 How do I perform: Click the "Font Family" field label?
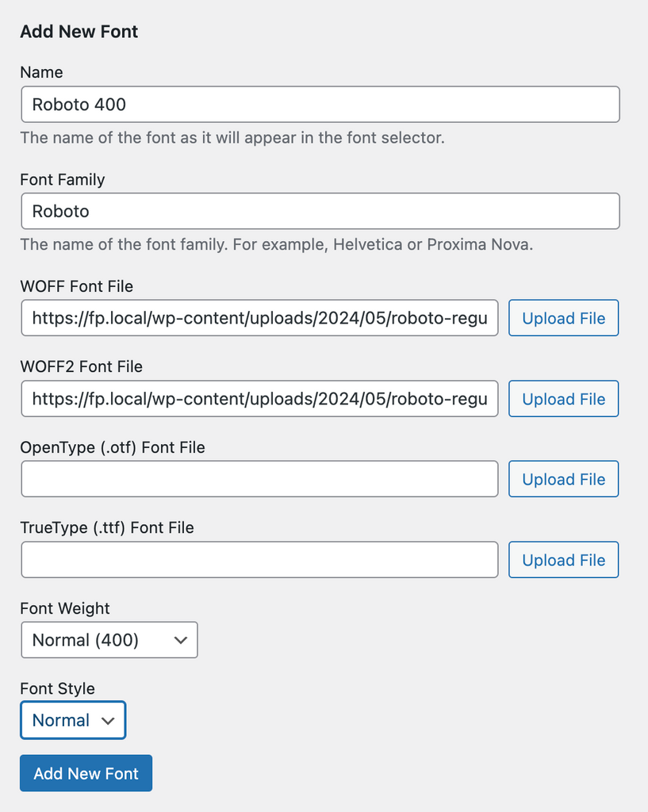point(63,179)
